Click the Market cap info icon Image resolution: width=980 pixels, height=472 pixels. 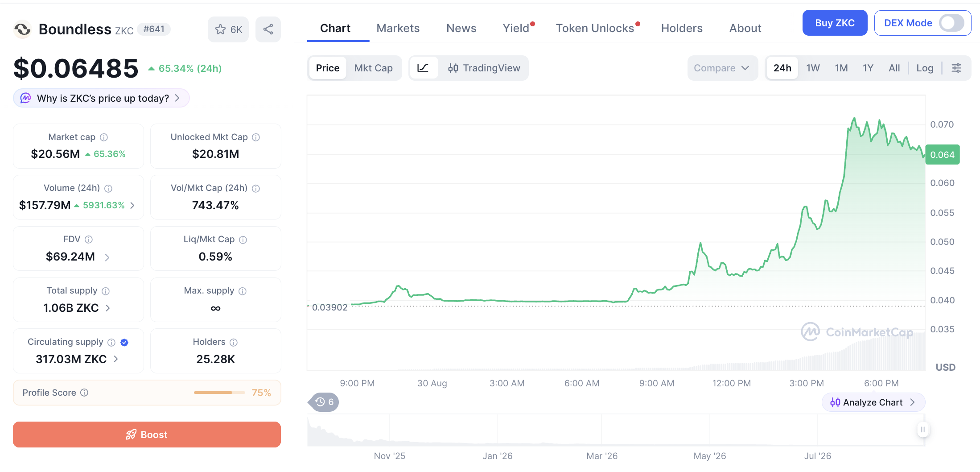(x=104, y=137)
